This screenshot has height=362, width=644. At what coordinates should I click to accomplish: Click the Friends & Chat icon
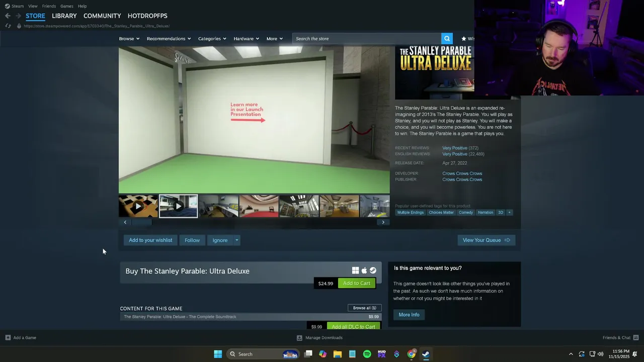click(635, 338)
